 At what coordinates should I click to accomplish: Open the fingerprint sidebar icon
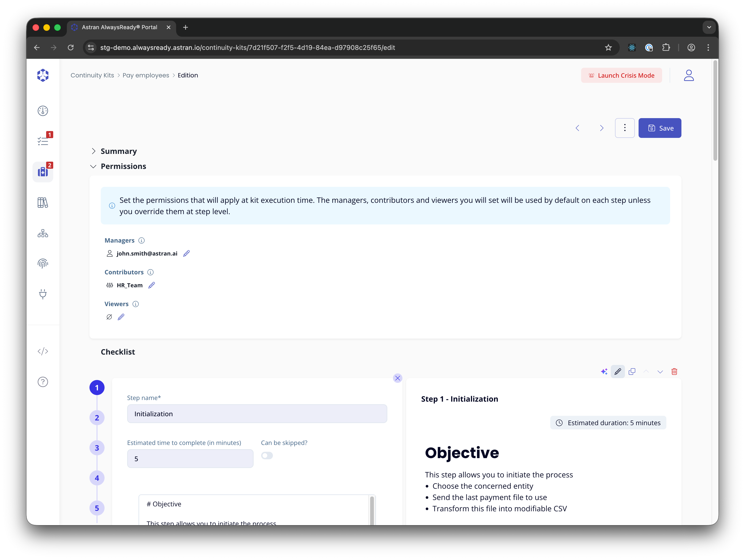click(43, 264)
